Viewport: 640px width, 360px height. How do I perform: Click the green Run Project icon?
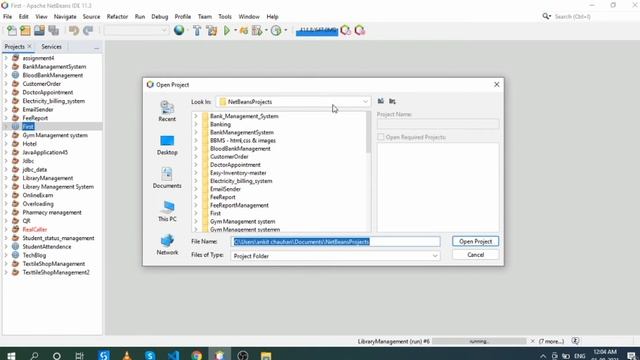227,31
